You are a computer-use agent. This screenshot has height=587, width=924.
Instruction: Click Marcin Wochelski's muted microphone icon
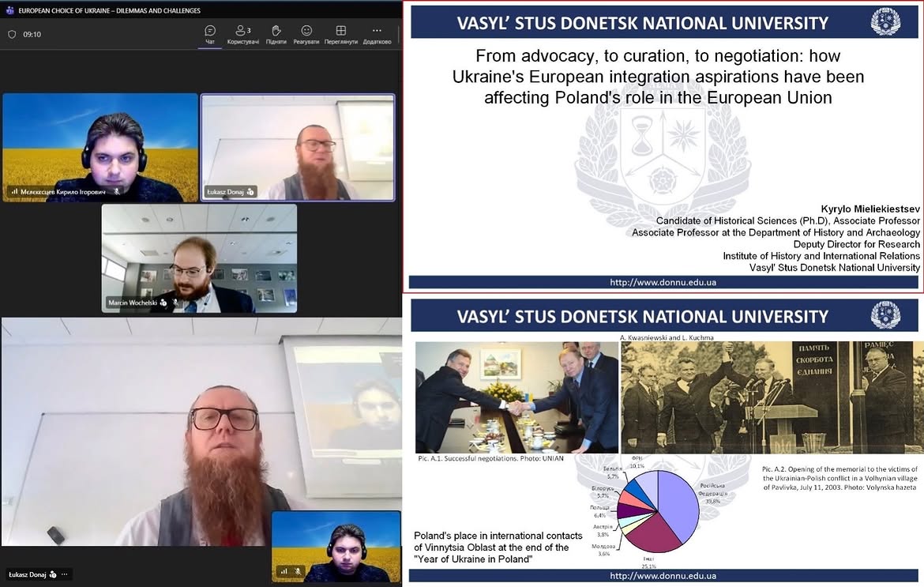click(175, 303)
